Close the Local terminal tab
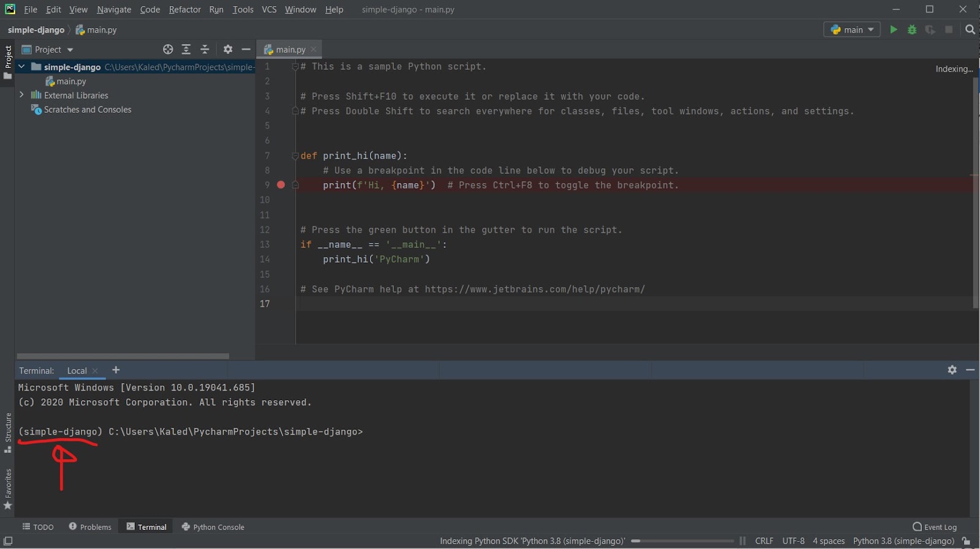Screen dimensions: 980x549 (95, 371)
